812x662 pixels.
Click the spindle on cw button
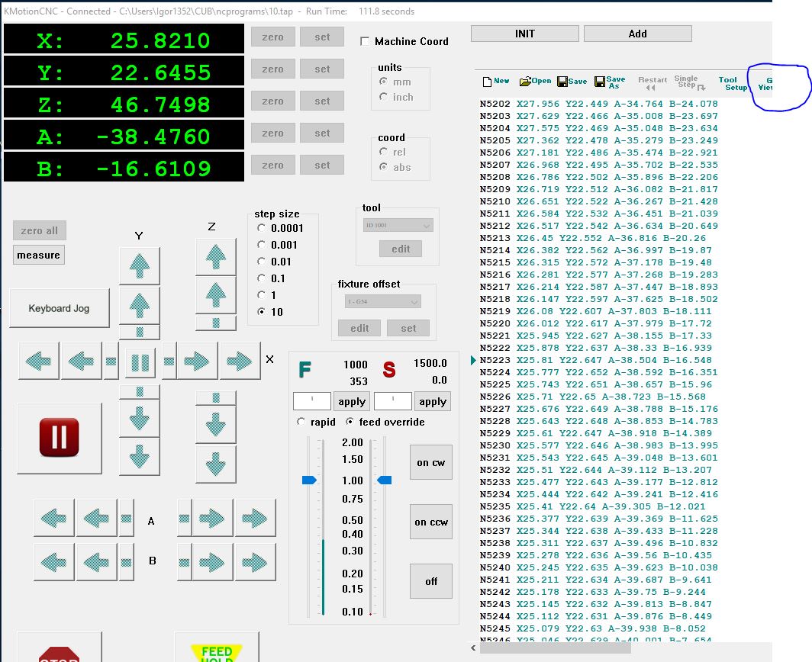pyautogui.click(x=430, y=463)
